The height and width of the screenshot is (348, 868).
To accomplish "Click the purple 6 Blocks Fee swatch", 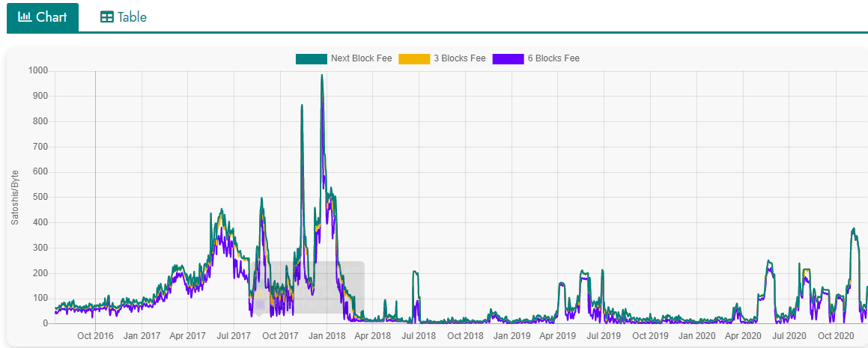I will (508, 58).
